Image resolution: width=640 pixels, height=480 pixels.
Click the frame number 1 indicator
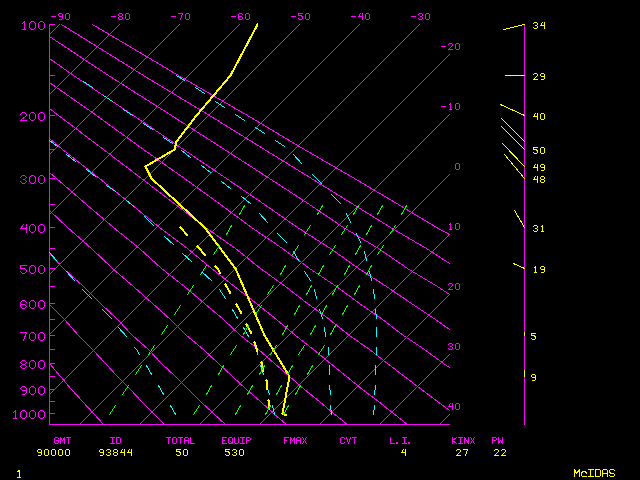coord(19,472)
